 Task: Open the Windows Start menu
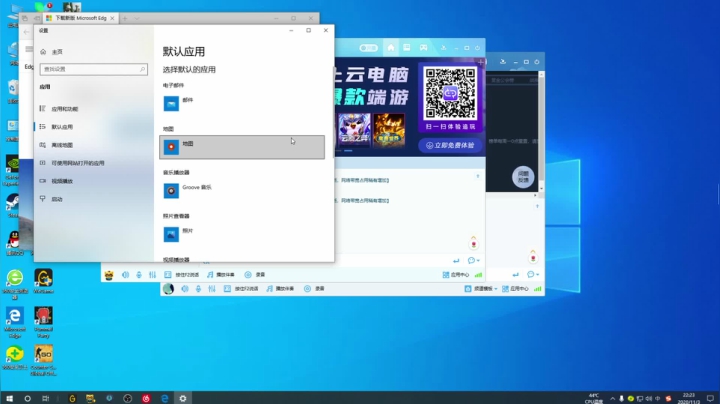pos(9,398)
